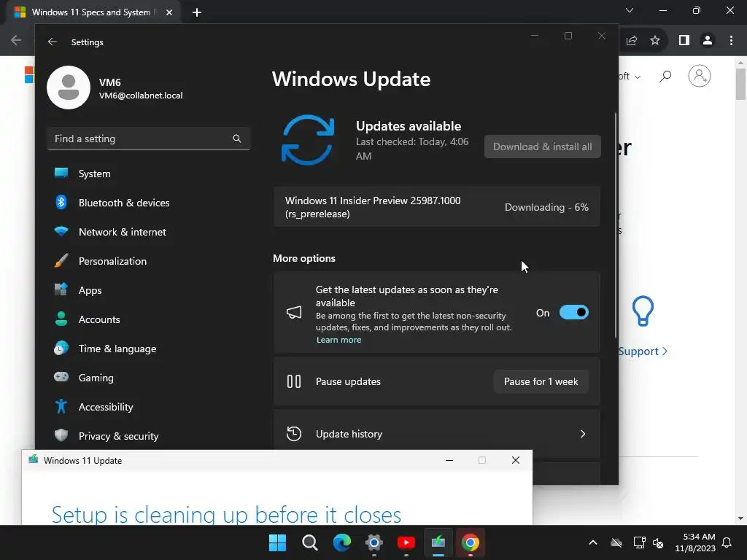The height and width of the screenshot is (560, 747).
Task: Click Chrome bookmark star icon
Action: coord(655,41)
